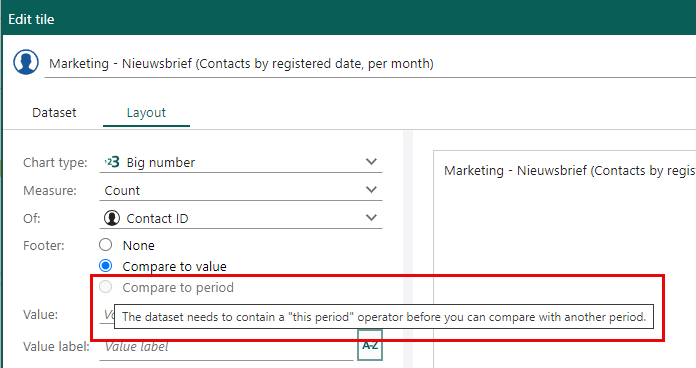Click the Edit tile dialog header
Image resolution: width=696 pixels, height=368 pixels.
349,18
